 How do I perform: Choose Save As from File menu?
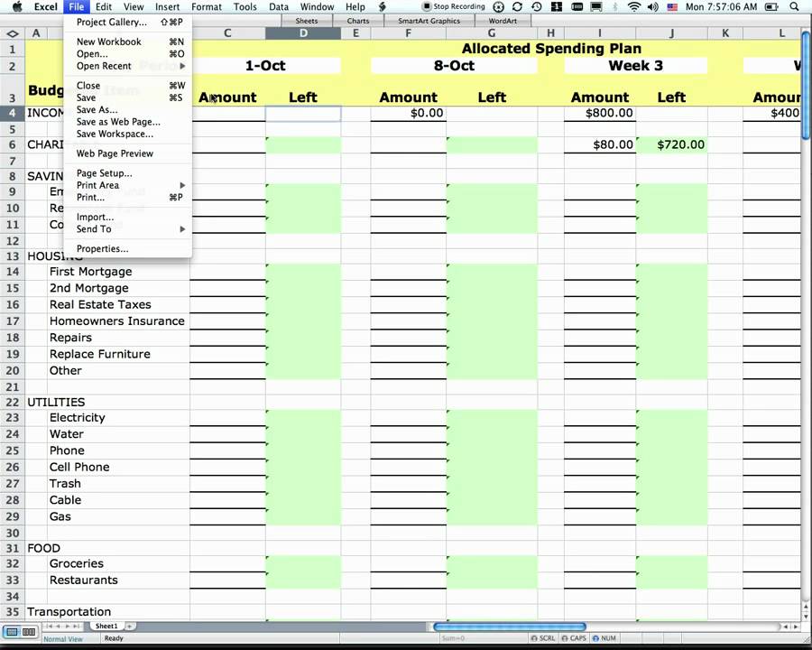tap(127, 109)
